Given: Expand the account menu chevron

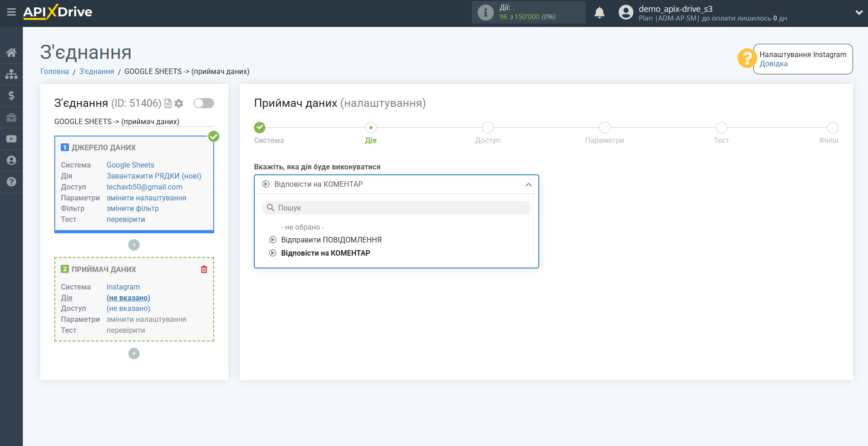Looking at the screenshot, I should point(859,13).
